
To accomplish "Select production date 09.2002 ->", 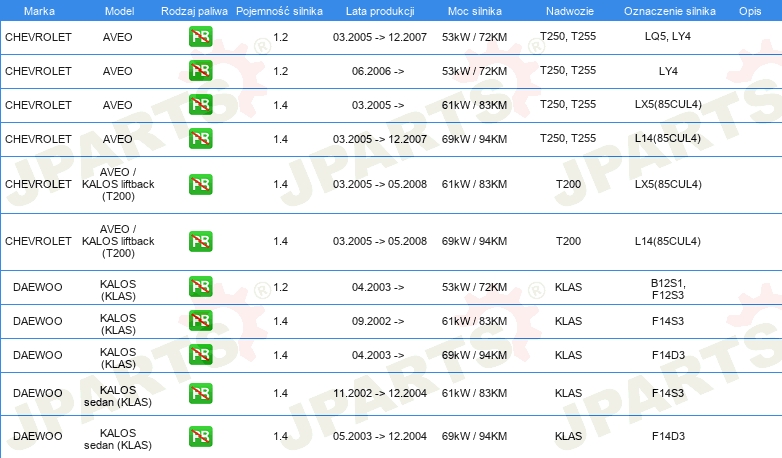I will [x=378, y=321].
